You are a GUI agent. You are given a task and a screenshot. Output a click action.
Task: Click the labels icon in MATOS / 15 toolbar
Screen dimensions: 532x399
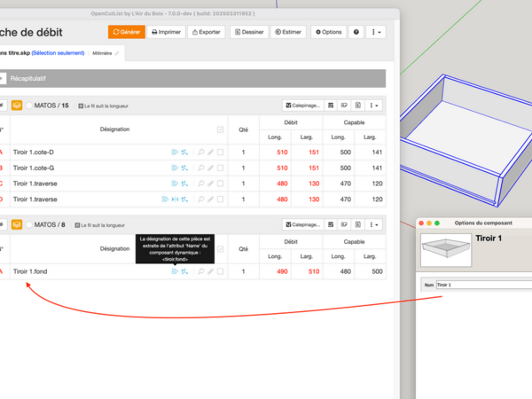[x=345, y=105]
